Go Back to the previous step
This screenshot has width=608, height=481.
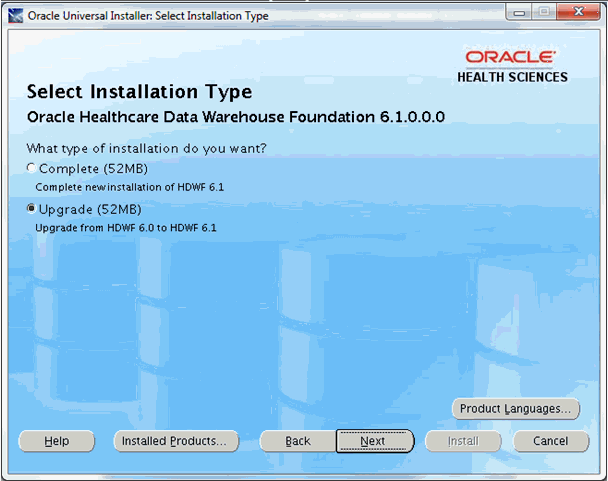298,441
